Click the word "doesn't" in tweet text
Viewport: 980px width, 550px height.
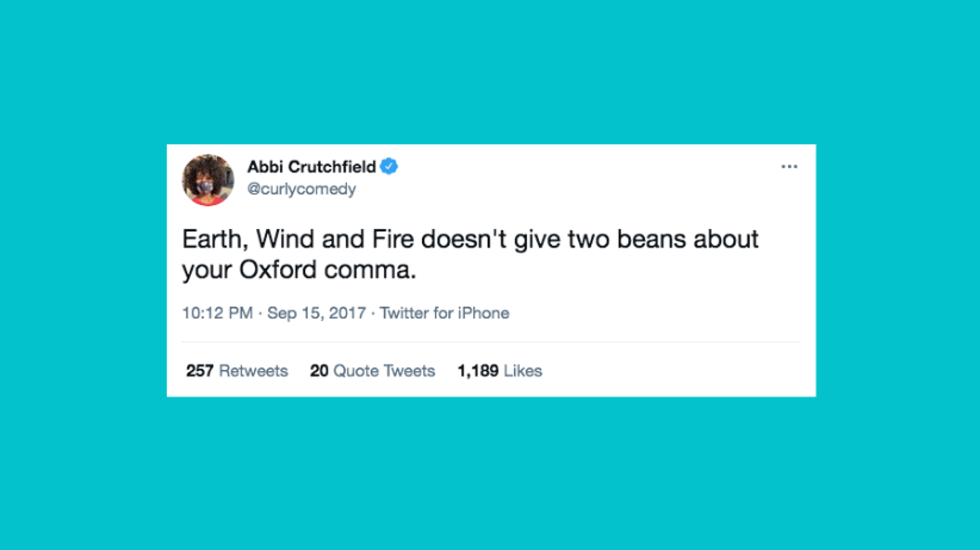coord(464,239)
